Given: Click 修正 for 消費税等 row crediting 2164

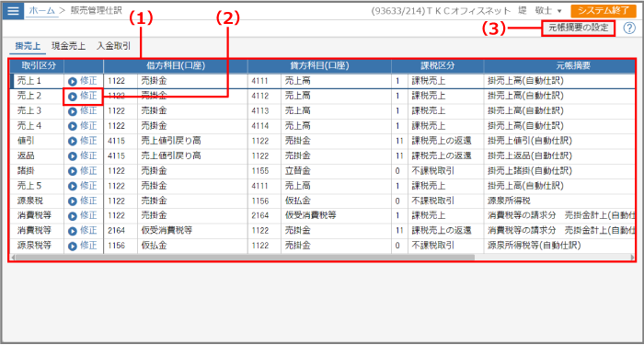Looking at the screenshot, I should pos(83,215).
